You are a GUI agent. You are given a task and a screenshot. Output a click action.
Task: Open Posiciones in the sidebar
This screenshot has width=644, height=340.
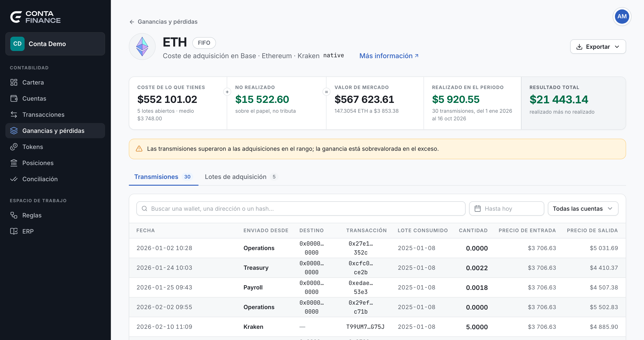coord(55,163)
